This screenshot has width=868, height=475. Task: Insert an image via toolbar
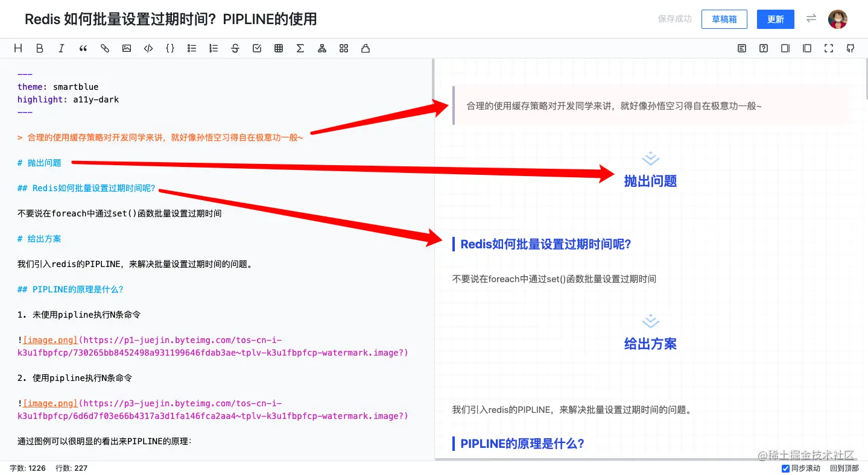point(127,49)
